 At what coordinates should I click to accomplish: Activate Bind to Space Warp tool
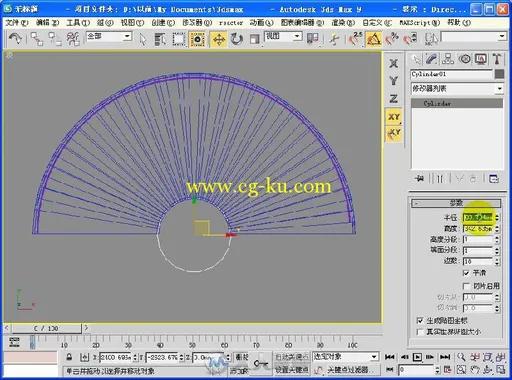tap(73, 39)
